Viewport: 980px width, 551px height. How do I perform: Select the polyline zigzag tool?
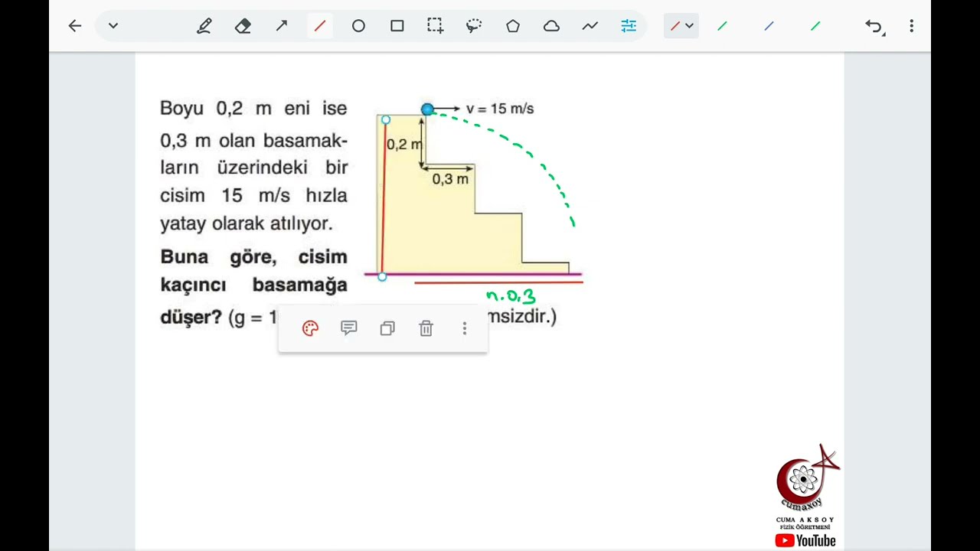[590, 26]
